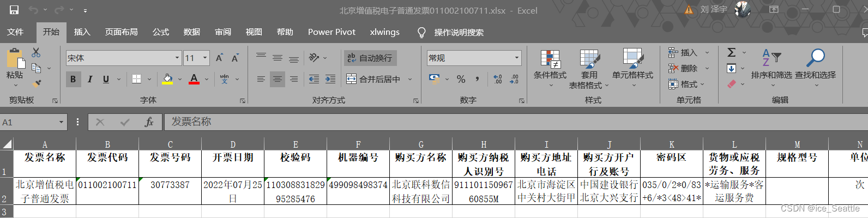Click Increase Decimal icon
Image resolution: width=868 pixels, height=218 pixels.
[497, 79]
